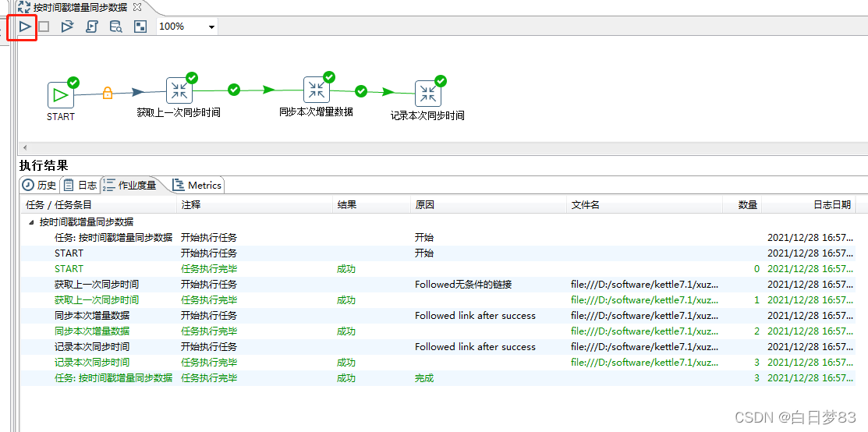Select the 获取上一次同步时间 transformation node

point(179,90)
